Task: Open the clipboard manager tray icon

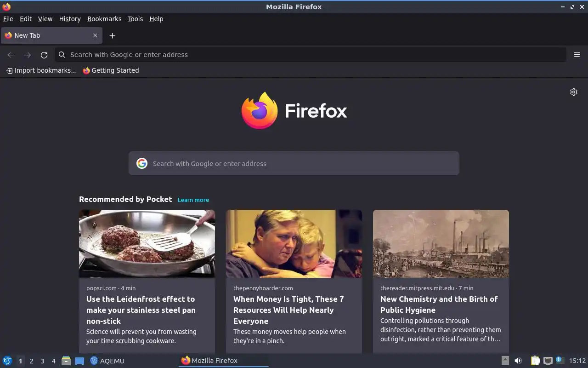Action: click(535, 361)
